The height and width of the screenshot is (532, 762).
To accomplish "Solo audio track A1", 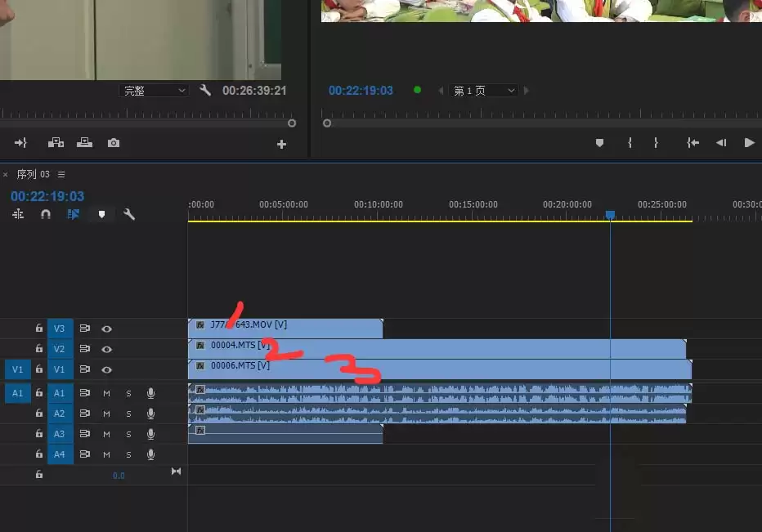I will pos(128,393).
